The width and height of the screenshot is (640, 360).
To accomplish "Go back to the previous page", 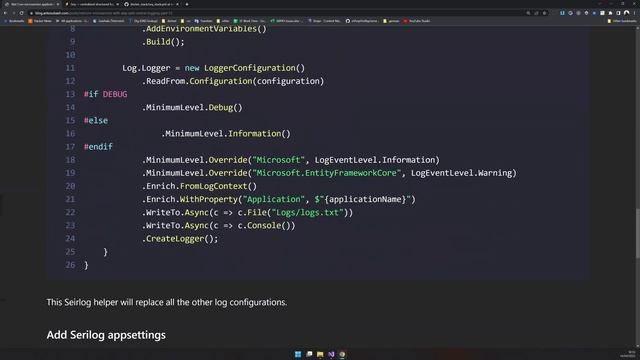I will [x=5, y=13].
